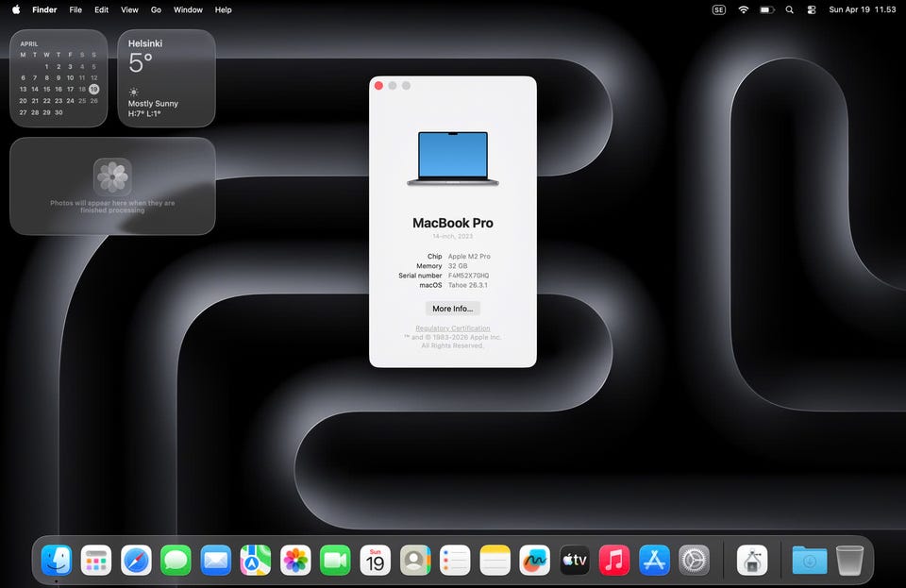
Task: Click the More Info... button
Action: click(452, 309)
